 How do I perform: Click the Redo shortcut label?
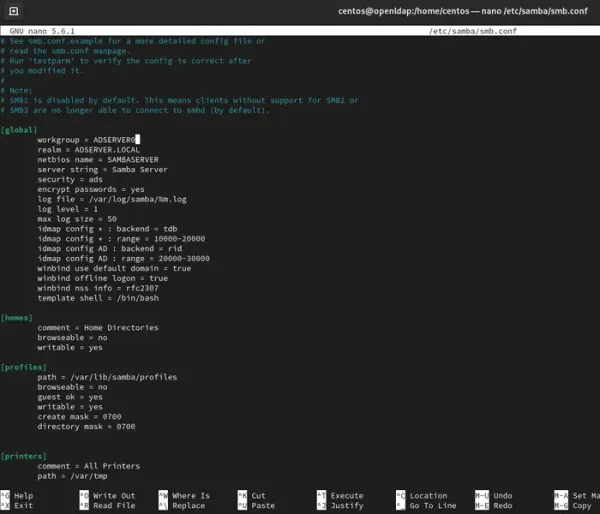[502, 506]
